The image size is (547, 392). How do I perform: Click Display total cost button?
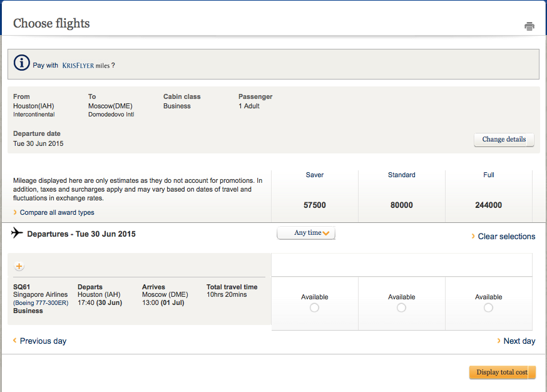coord(502,372)
